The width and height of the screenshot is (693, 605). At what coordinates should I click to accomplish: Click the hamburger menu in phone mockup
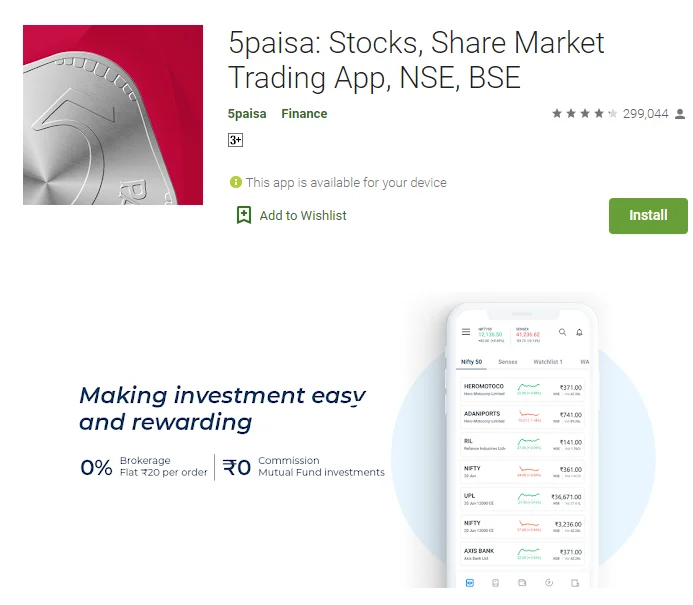[465, 332]
